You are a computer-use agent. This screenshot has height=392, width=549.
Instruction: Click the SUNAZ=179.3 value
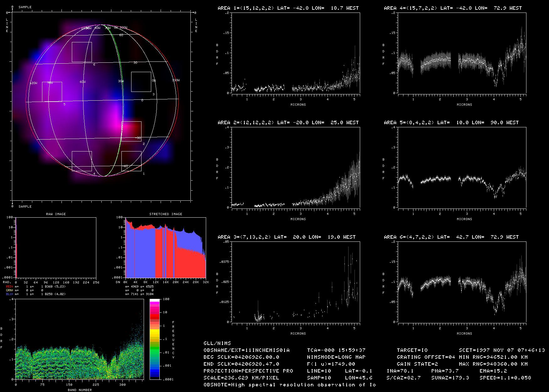pyautogui.click(x=450, y=378)
